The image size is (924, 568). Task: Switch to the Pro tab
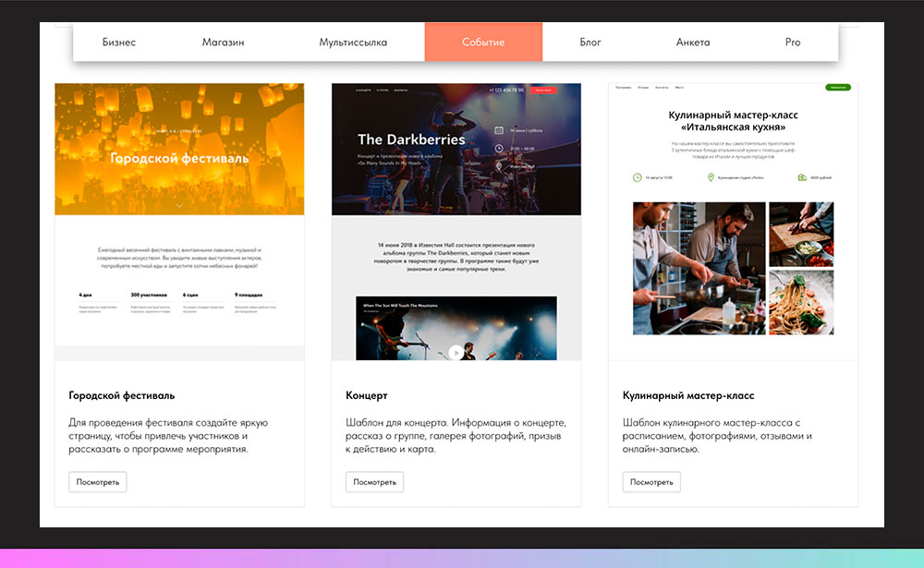tap(792, 42)
